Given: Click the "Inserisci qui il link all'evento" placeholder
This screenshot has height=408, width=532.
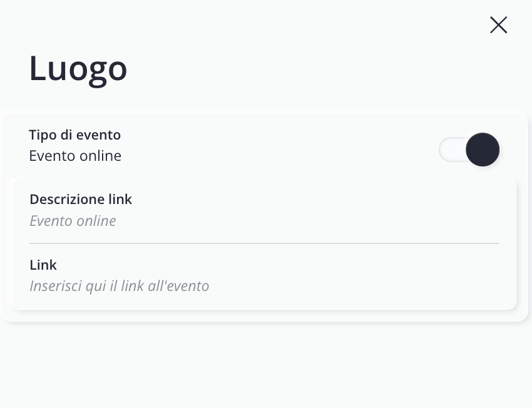Looking at the screenshot, I should click(x=119, y=286).
